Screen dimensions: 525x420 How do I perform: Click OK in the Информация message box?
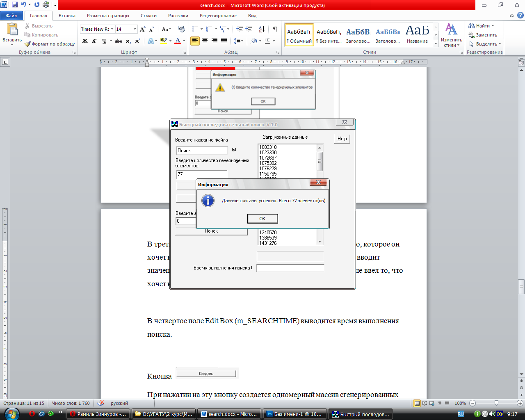coord(262,219)
